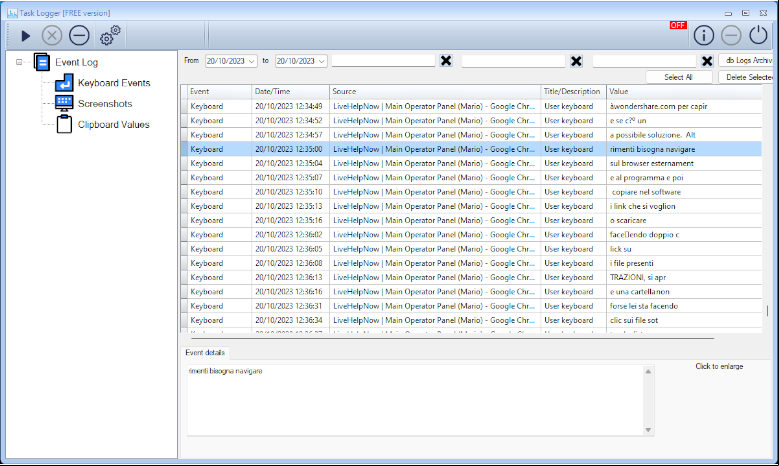The width and height of the screenshot is (779, 466).
Task: Select the row 'e una cartella non'
Action: click(471, 292)
